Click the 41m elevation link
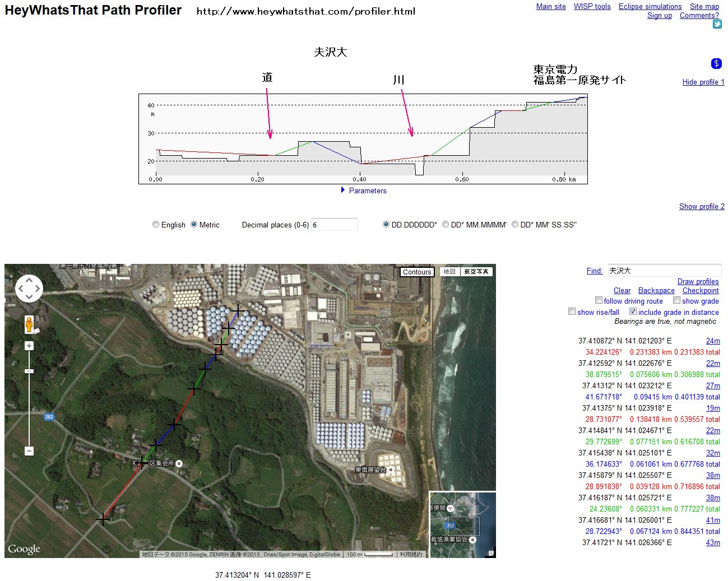This screenshot has width=728, height=581. coord(713,520)
